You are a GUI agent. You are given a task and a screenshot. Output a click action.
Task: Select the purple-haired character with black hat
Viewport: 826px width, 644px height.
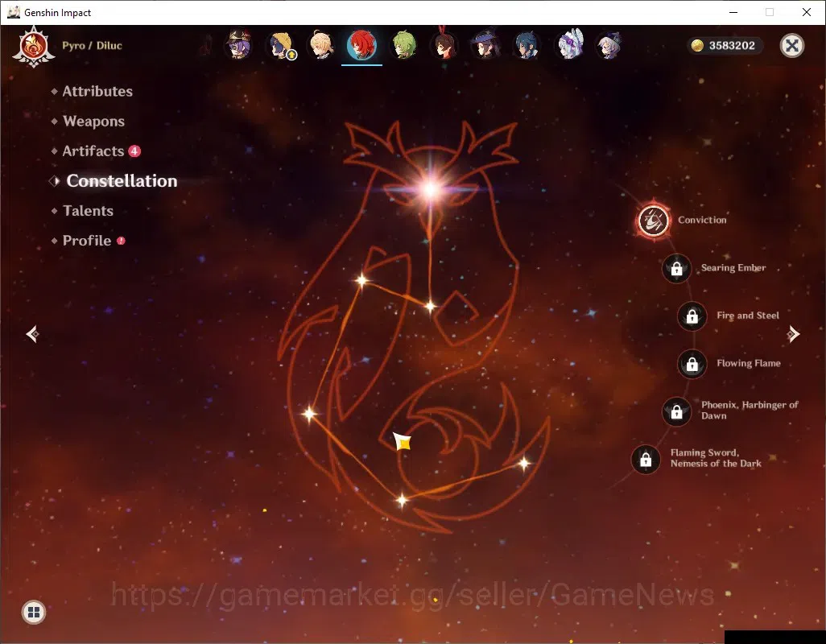pyautogui.click(x=239, y=45)
